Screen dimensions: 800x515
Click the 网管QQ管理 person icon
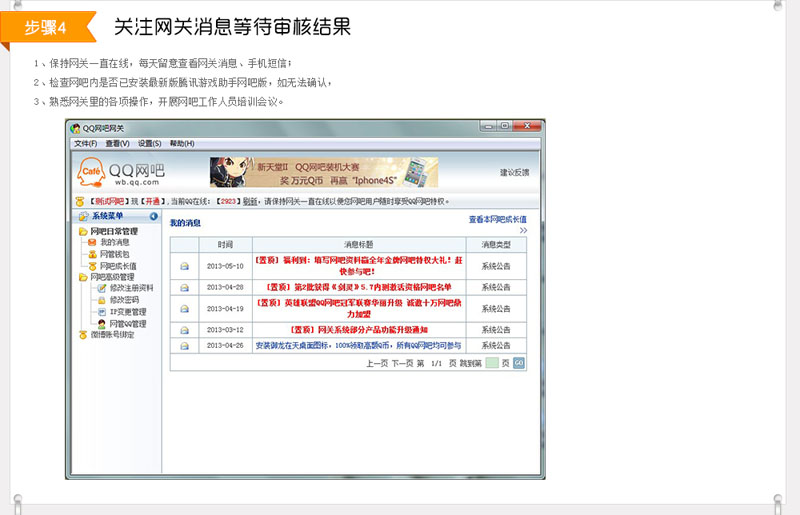[101, 324]
